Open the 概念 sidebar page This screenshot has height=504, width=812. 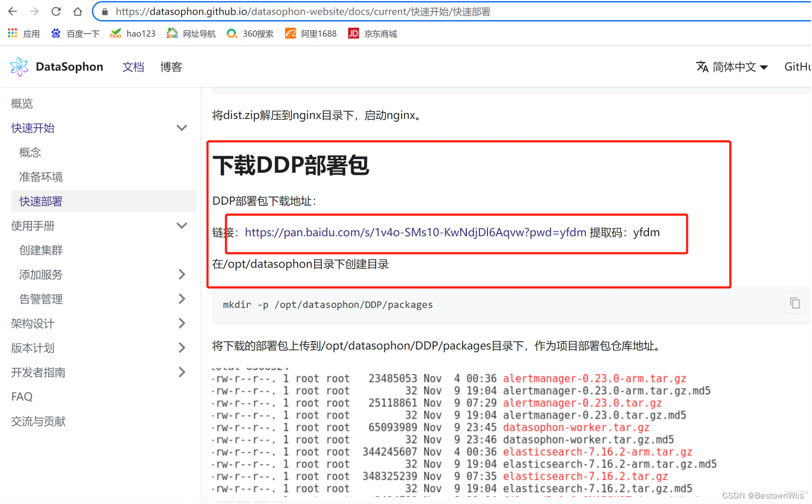coord(30,153)
